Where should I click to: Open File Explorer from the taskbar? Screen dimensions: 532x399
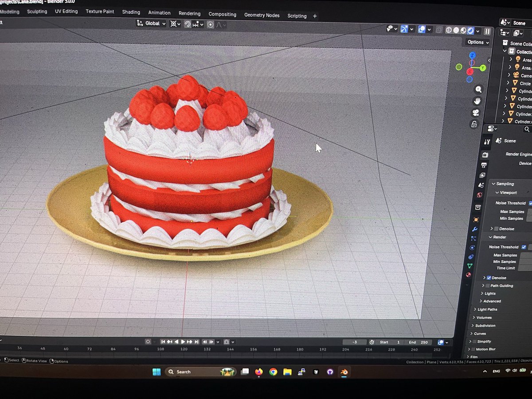287,372
